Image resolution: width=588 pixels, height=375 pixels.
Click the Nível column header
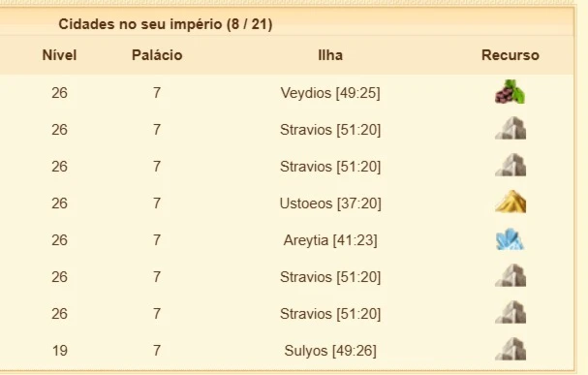[x=59, y=55]
